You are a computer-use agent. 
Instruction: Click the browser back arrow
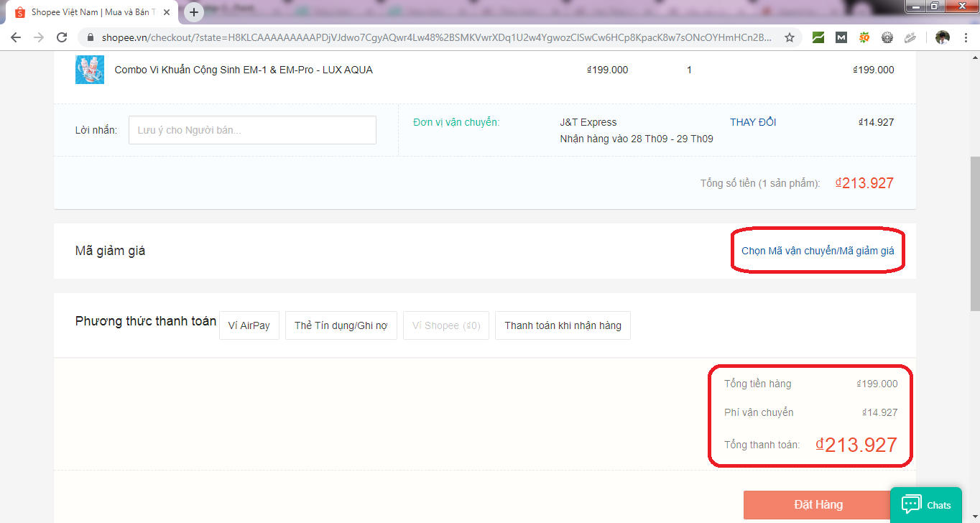coord(16,37)
